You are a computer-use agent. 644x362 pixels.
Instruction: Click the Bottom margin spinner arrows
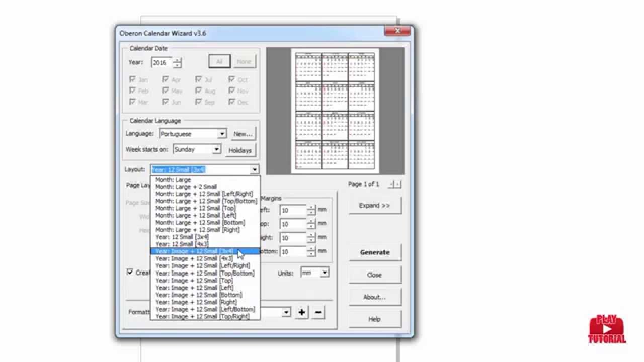click(x=311, y=251)
